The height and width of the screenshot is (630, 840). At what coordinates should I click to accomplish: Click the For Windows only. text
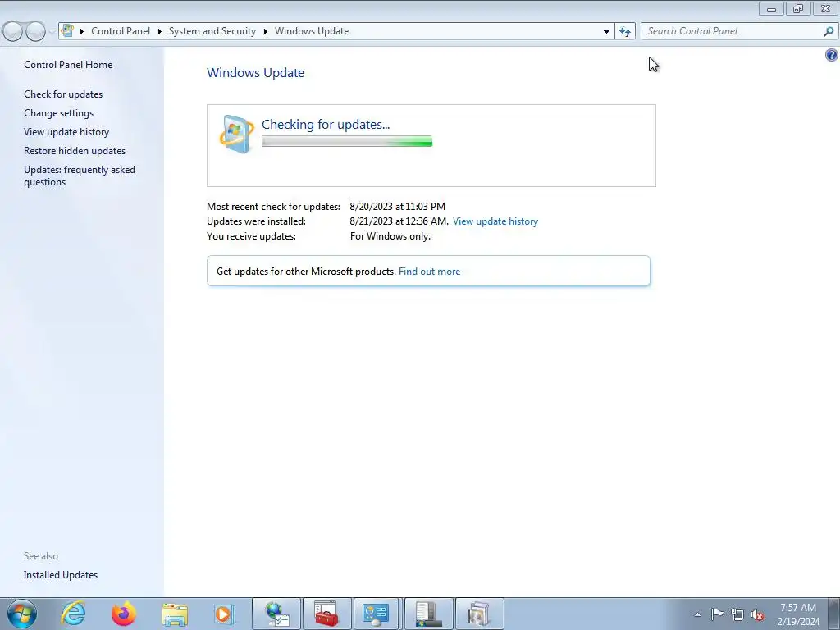(390, 236)
